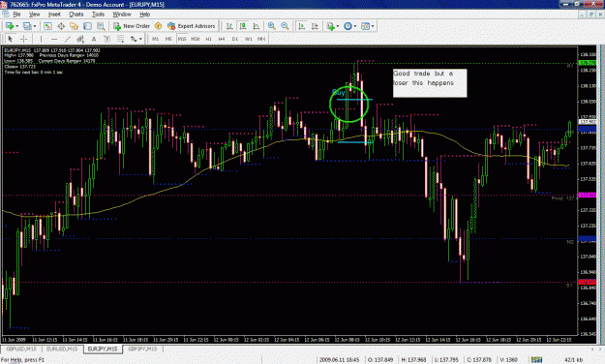This screenshot has width=605, height=364.
Task: Open the New Chart dropdown arrow
Action: point(17,26)
